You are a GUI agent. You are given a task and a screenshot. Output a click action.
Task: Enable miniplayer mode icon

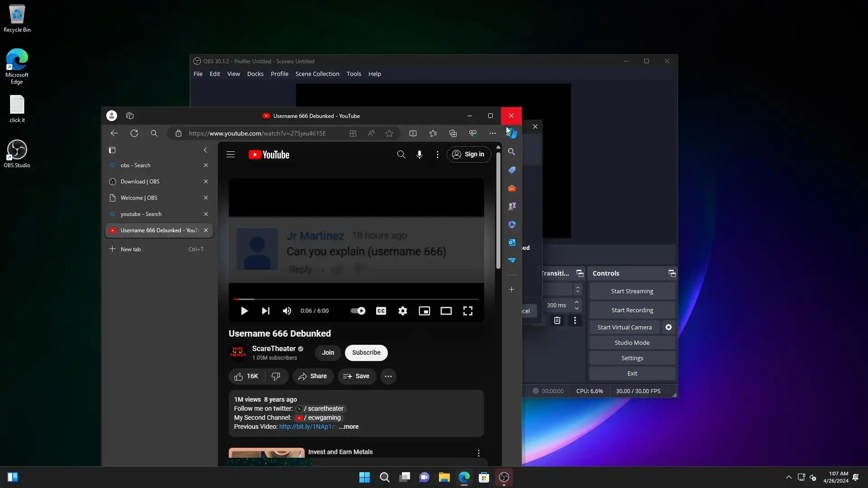coord(424,311)
